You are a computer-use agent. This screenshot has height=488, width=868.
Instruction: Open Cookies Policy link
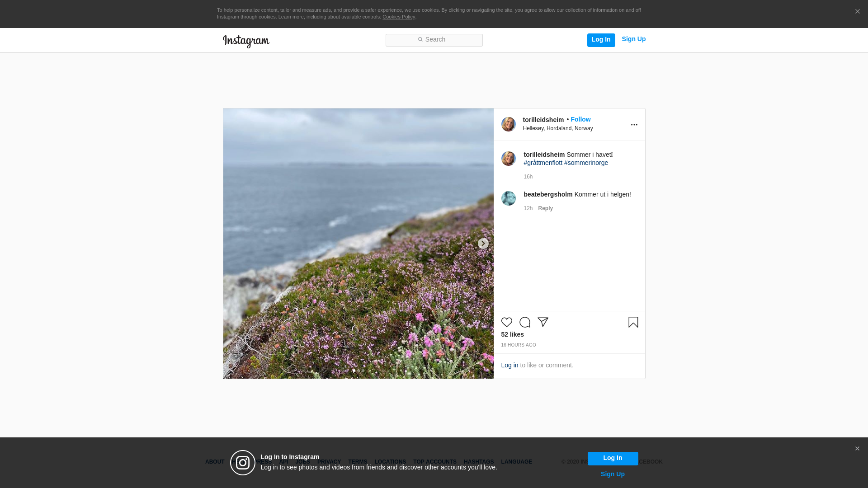[x=398, y=17]
